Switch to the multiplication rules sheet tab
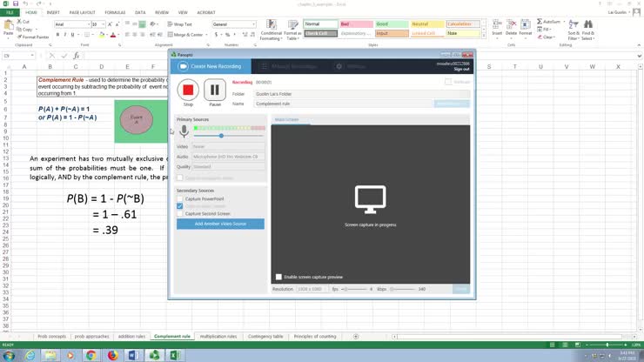 [218, 336]
